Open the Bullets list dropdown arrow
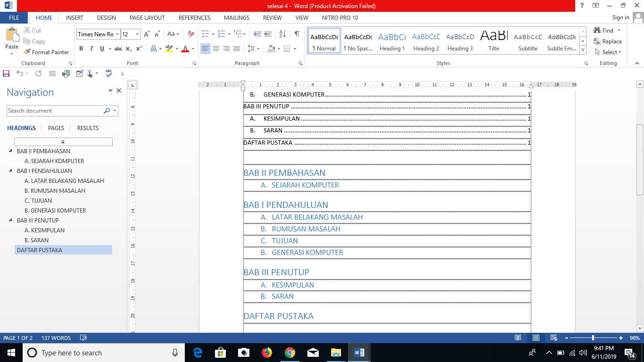 tap(213, 34)
